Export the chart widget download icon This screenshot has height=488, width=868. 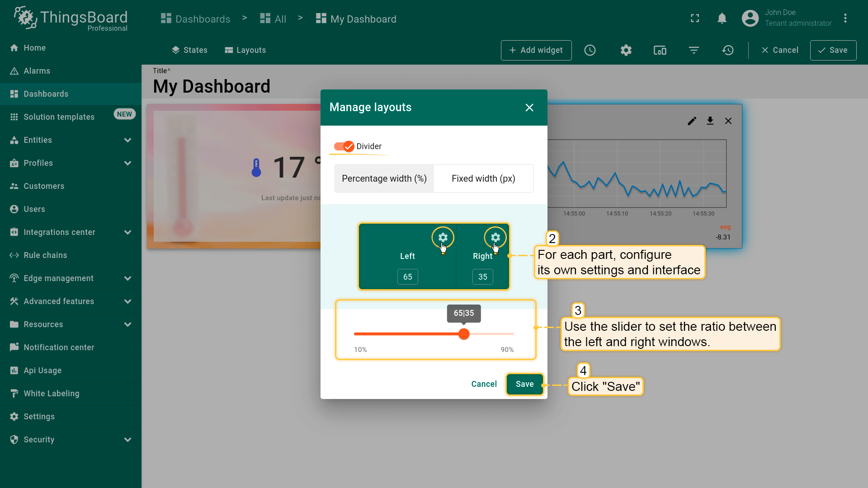[x=710, y=121]
